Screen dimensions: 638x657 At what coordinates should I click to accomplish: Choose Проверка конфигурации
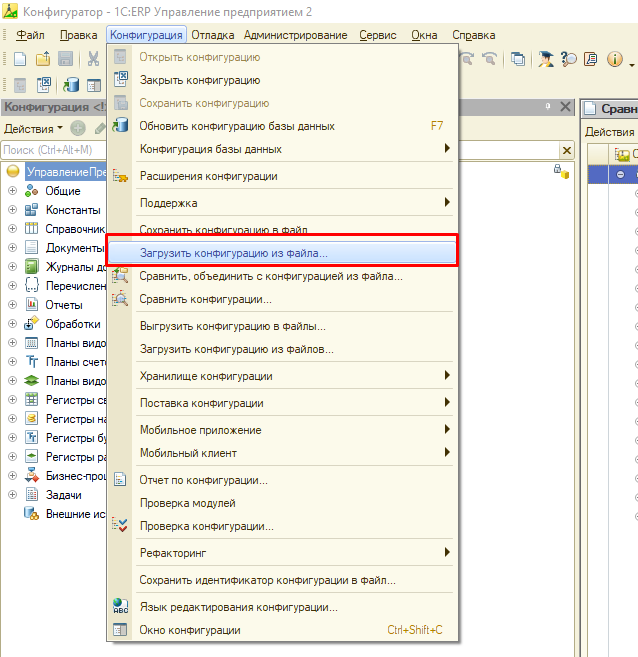coord(282,526)
